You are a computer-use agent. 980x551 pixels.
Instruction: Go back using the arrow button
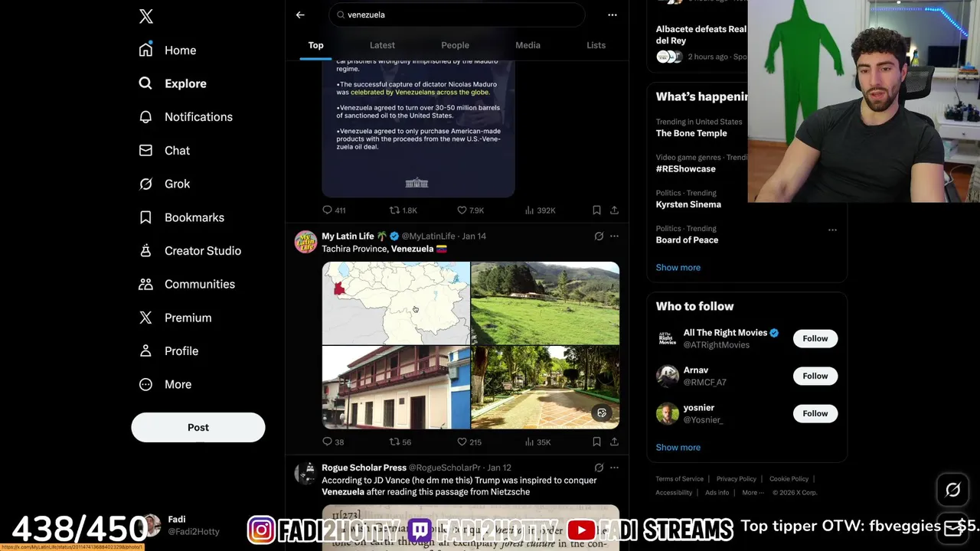(x=300, y=15)
